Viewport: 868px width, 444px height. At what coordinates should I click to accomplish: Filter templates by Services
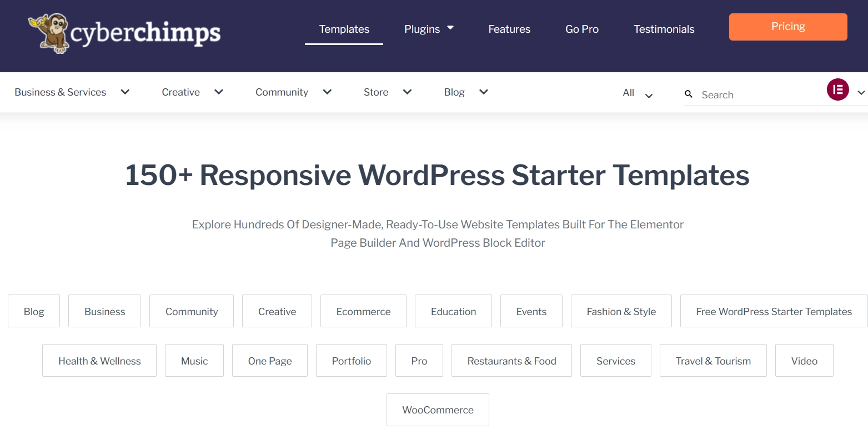point(616,361)
